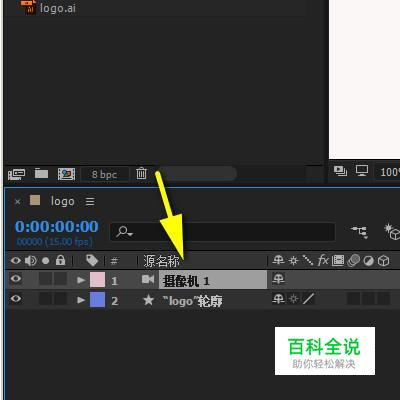The height and width of the screenshot is (400, 400).
Task: Click the motion blur column header
Action: click(353, 261)
